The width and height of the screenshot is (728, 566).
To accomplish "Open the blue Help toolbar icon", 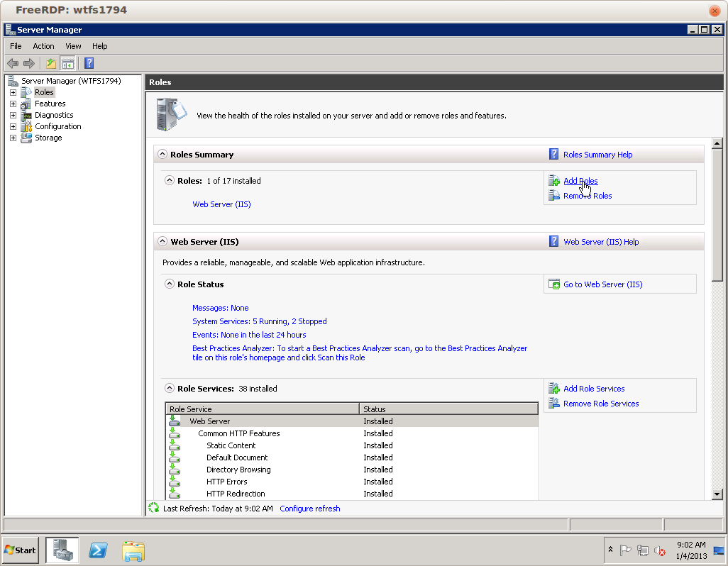I will tap(89, 63).
